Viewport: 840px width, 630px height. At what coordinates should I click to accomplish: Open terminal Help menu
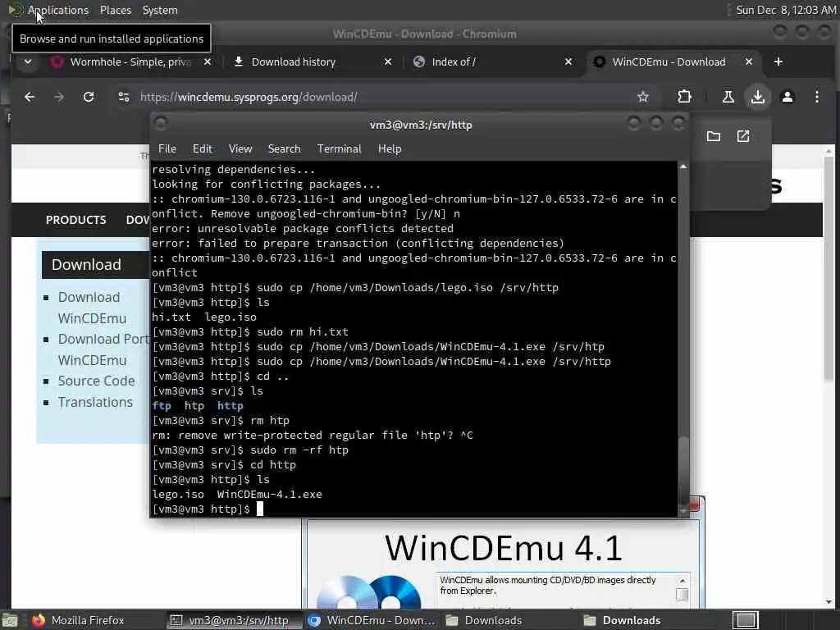coord(390,149)
